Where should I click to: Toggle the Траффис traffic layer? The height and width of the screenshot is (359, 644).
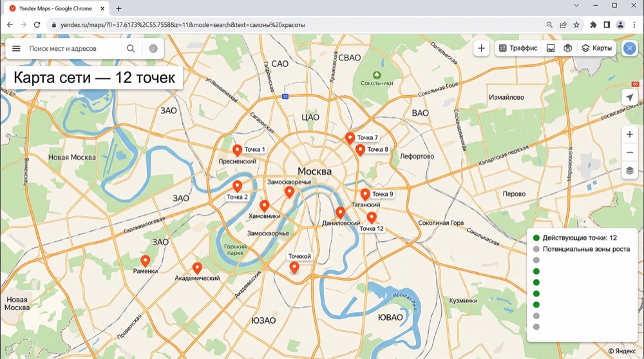[517, 48]
